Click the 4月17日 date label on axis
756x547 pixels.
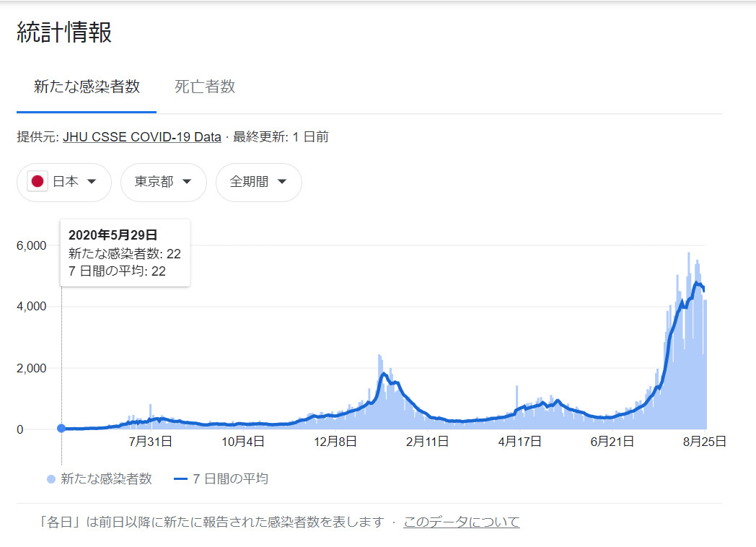point(519,441)
